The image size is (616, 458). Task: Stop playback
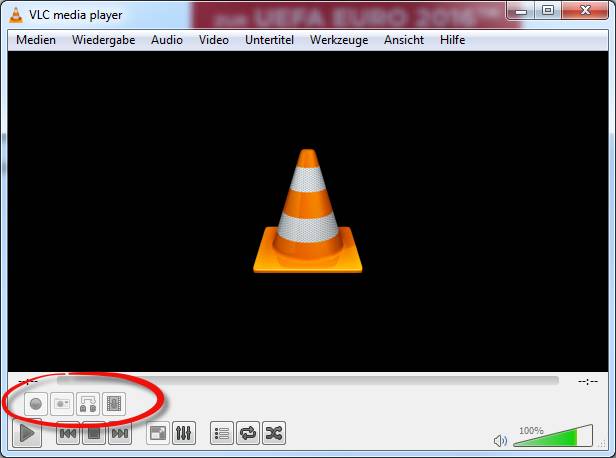[x=94, y=433]
